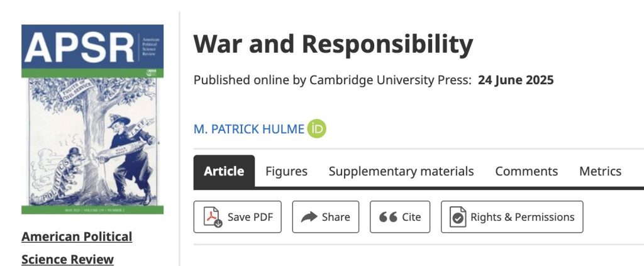Select the Article tab
644x266 pixels.
tap(224, 171)
